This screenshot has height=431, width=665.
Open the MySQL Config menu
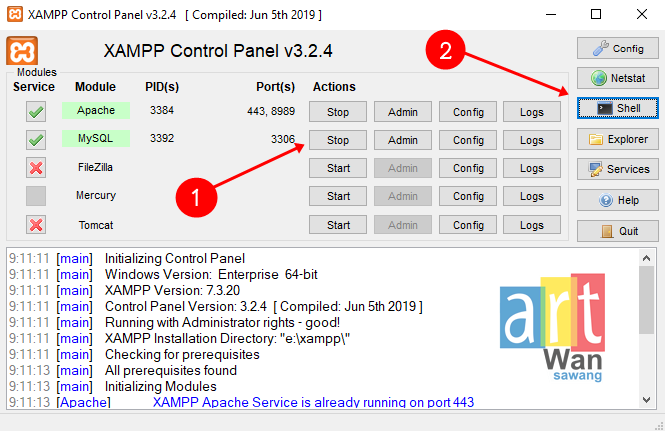point(468,140)
